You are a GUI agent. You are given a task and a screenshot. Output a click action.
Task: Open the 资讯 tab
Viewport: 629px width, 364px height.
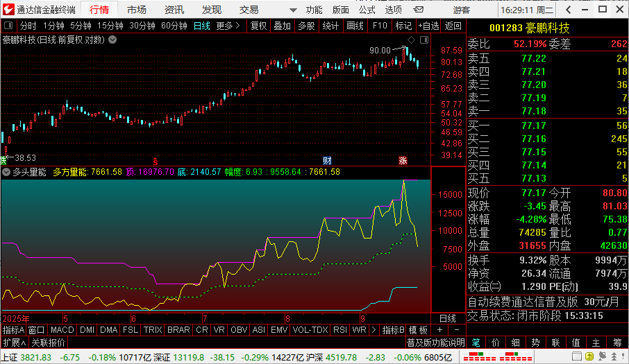coord(174,10)
